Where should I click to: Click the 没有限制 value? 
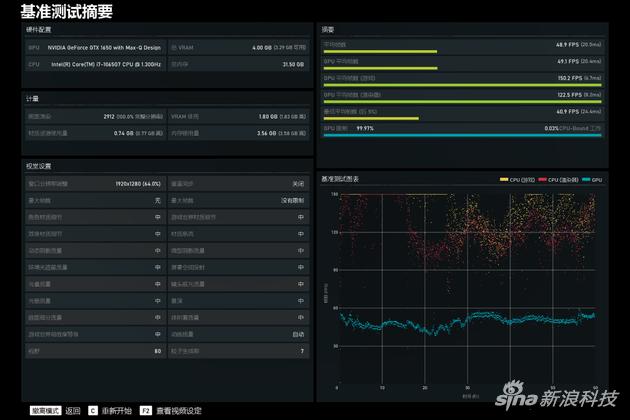point(292,200)
